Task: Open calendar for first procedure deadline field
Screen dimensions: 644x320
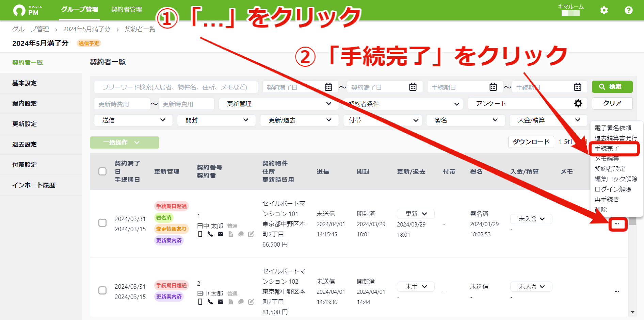Action: (x=493, y=87)
